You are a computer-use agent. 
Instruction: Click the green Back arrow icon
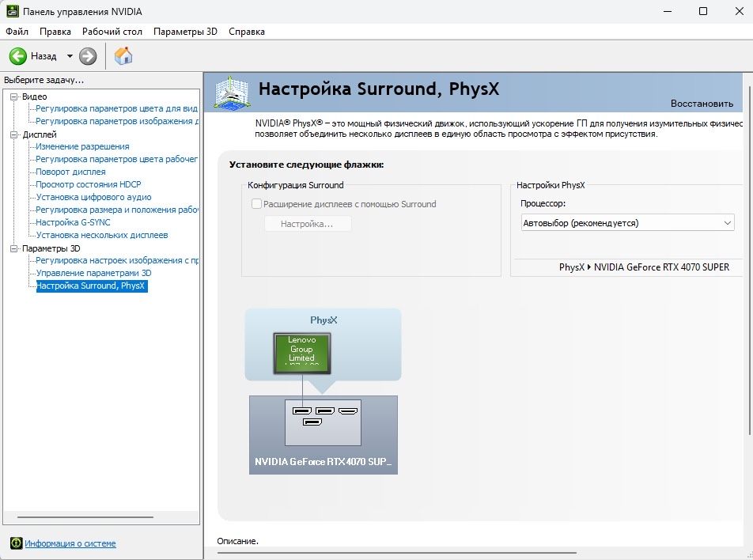(x=17, y=56)
